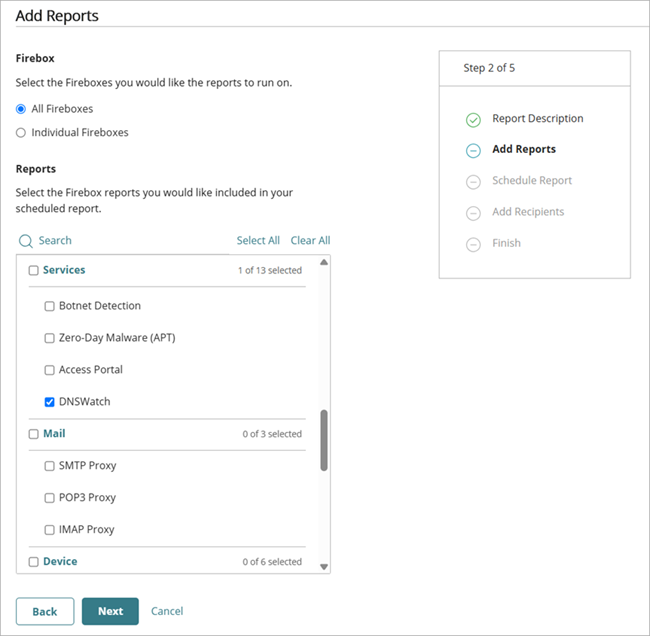Tick the Services group checkbox
This screenshot has height=636, width=650.
pyautogui.click(x=33, y=270)
